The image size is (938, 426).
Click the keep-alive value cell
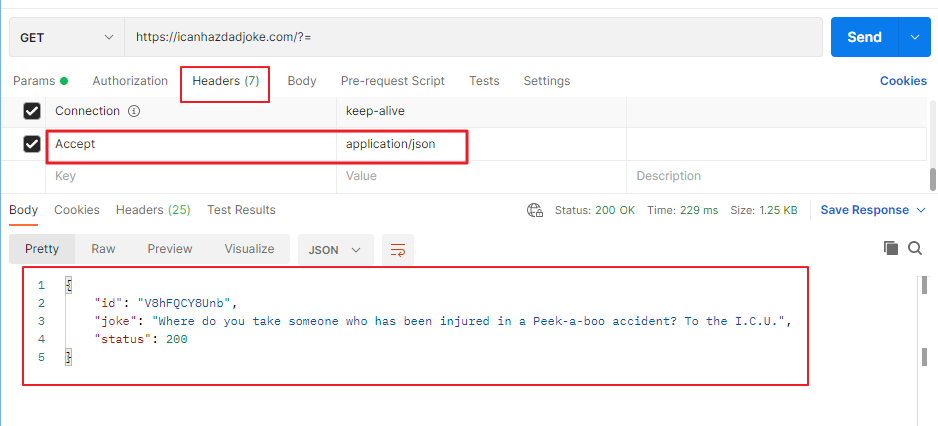[x=482, y=111]
